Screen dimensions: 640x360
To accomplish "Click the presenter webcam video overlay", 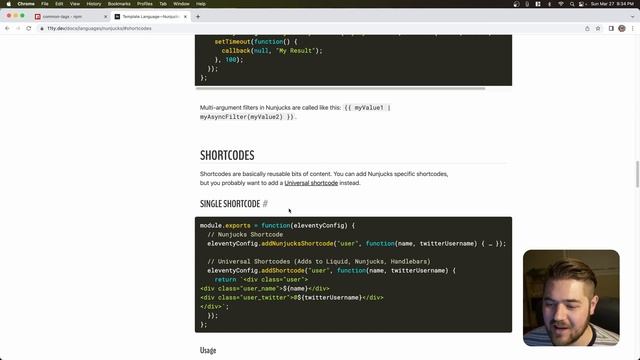I will (571, 298).
